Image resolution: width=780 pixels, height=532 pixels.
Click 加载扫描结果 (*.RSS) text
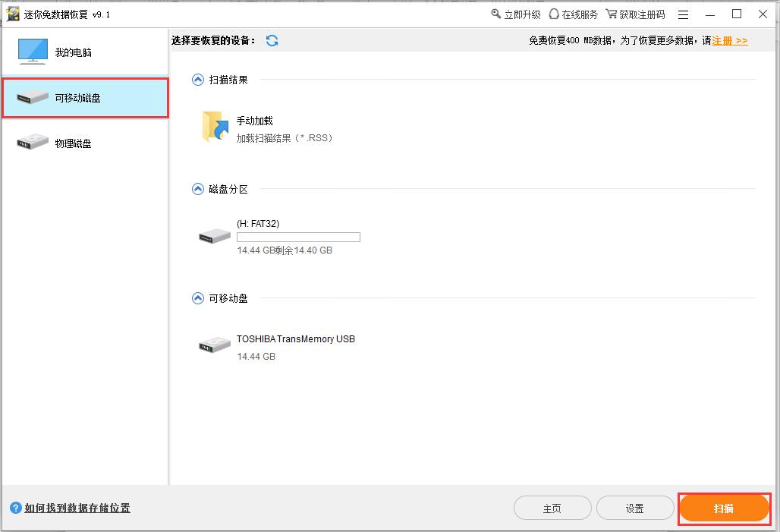[284, 138]
